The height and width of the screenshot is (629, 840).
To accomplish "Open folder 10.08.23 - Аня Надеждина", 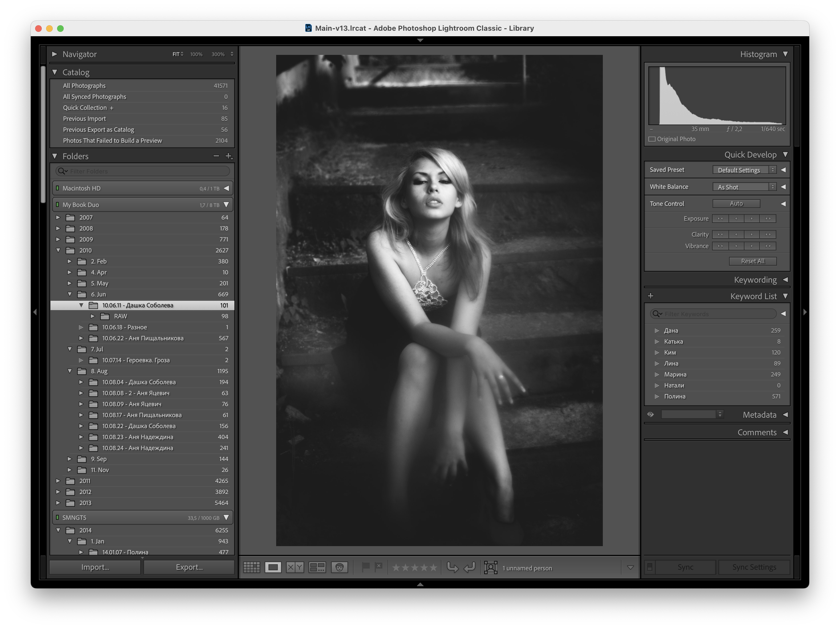I will pos(142,437).
